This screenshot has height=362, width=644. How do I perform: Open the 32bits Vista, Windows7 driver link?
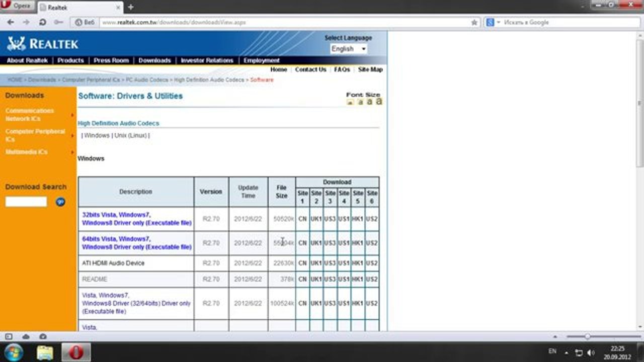coord(137,219)
